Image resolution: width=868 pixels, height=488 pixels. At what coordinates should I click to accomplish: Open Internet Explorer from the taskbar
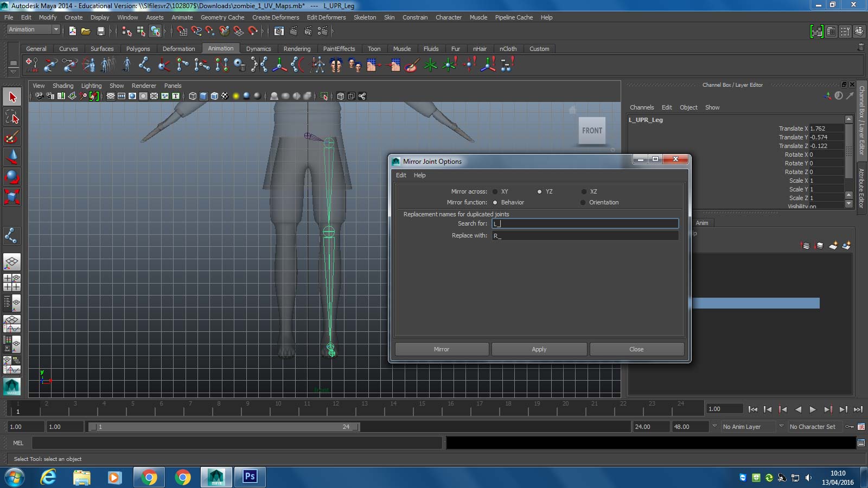click(x=49, y=477)
